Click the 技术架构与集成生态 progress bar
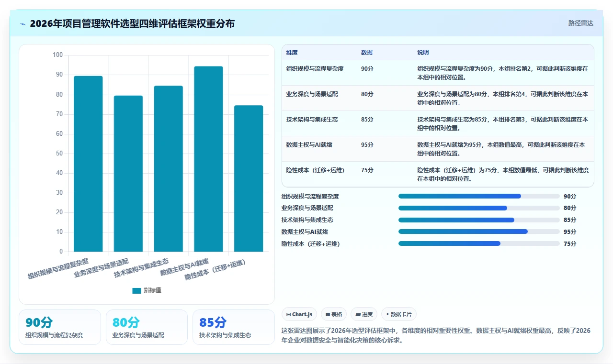 pos(479,220)
